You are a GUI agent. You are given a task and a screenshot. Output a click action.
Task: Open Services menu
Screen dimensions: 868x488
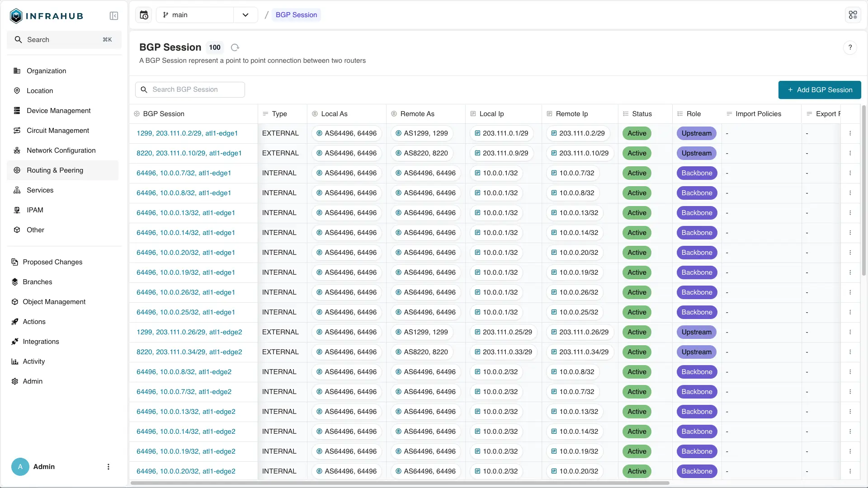[x=63, y=190]
